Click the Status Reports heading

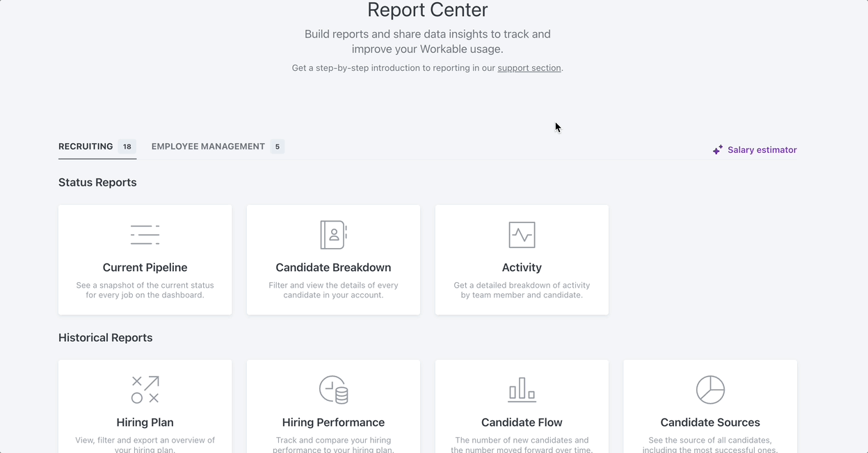pos(97,183)
